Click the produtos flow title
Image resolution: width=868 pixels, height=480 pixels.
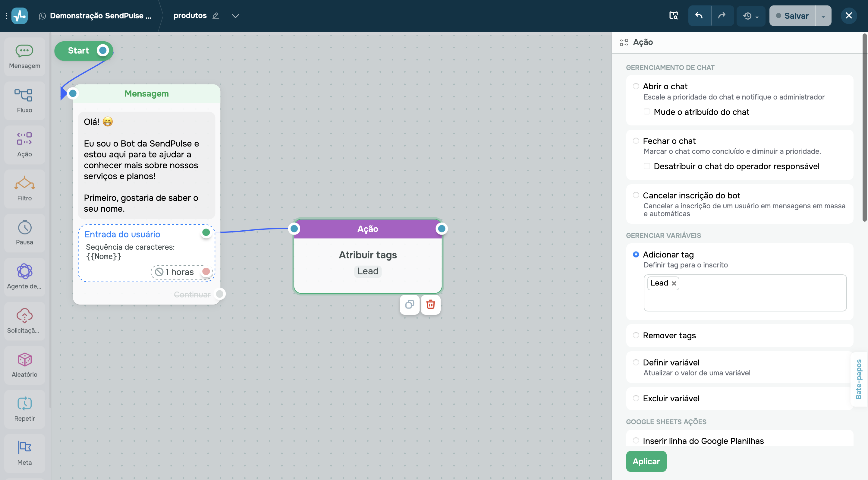[190, 15]
